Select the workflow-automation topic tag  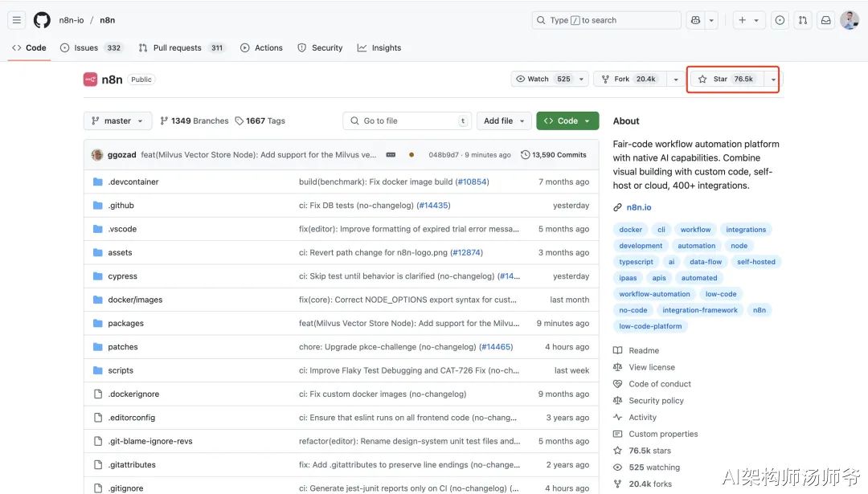654,294
